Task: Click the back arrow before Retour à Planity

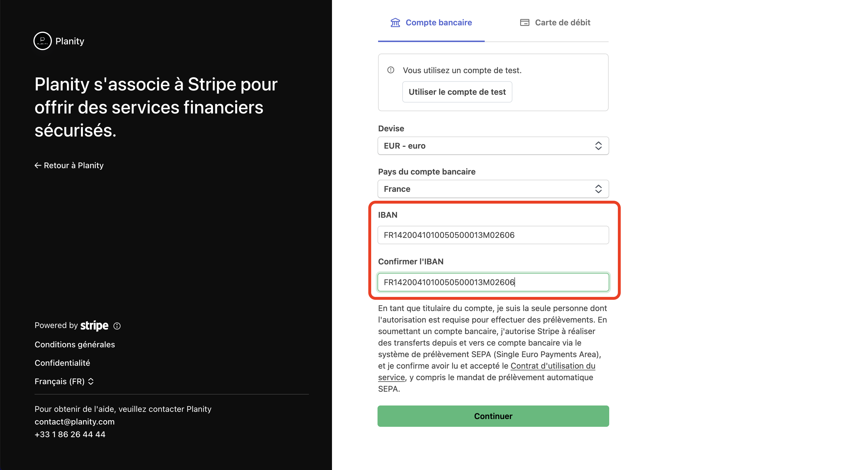Action: click(x=38, y=165)
